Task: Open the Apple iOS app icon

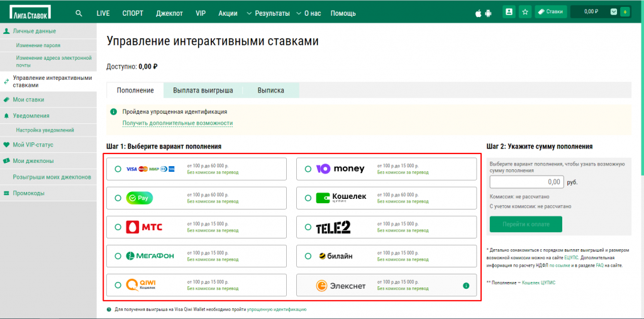Action: (x=479, y=12)
